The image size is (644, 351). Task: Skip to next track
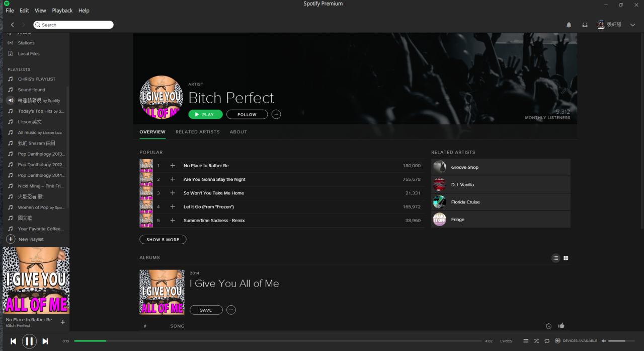(x=45, y=341)
